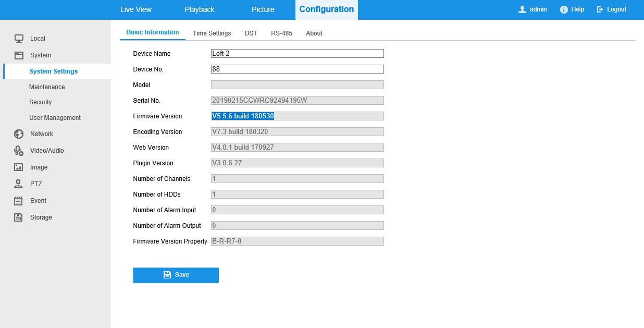Click the Help info icon
The width and height of the screenshot is (644, 328).
coord(564,9)
